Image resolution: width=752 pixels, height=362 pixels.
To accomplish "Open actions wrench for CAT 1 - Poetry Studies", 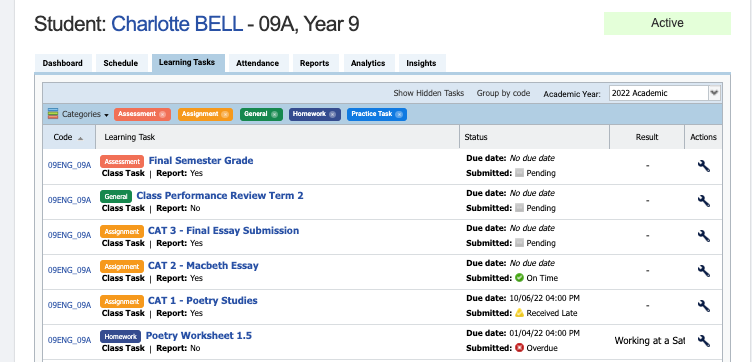I will [x=704, y=306].
